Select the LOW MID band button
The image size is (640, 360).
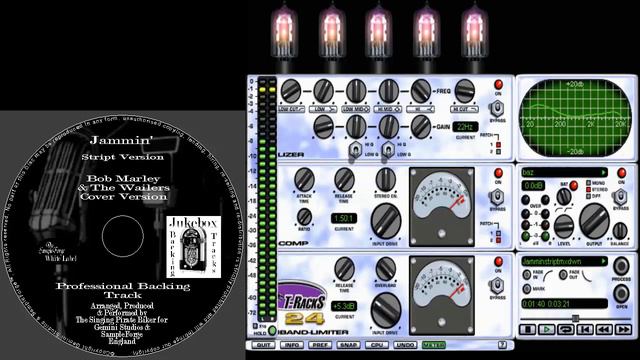click(356, 109)
